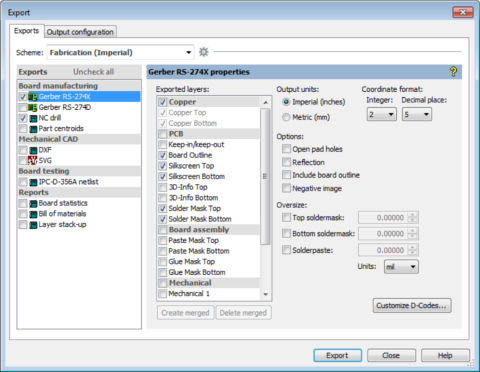Click Bottom soldermask value field

(x=383, y=234)
